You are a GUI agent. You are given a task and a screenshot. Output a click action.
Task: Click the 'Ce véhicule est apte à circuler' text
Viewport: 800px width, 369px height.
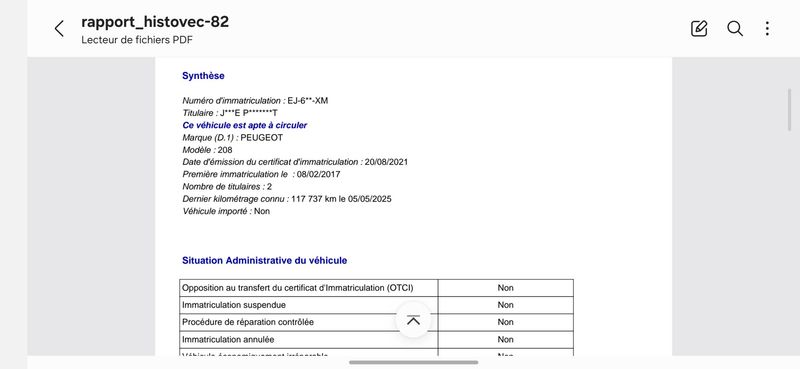[244, 125]
